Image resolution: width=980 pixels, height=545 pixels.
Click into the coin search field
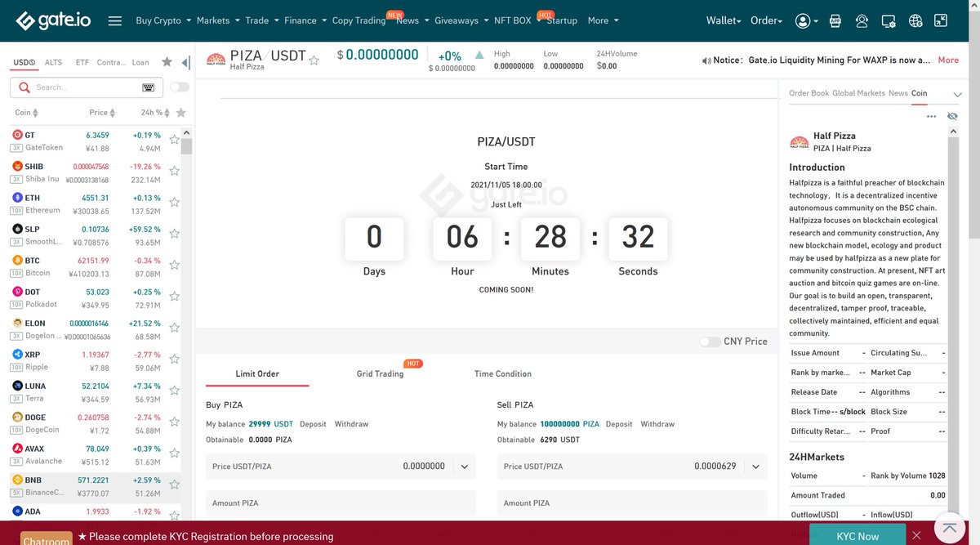(86, 87)
